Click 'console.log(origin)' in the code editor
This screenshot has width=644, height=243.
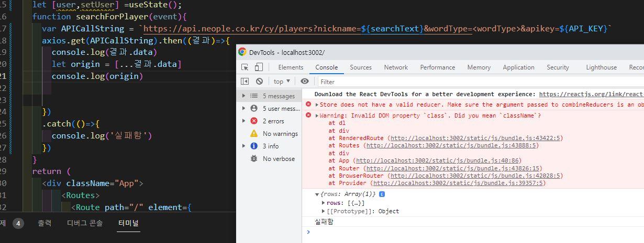tap(97, 76)
